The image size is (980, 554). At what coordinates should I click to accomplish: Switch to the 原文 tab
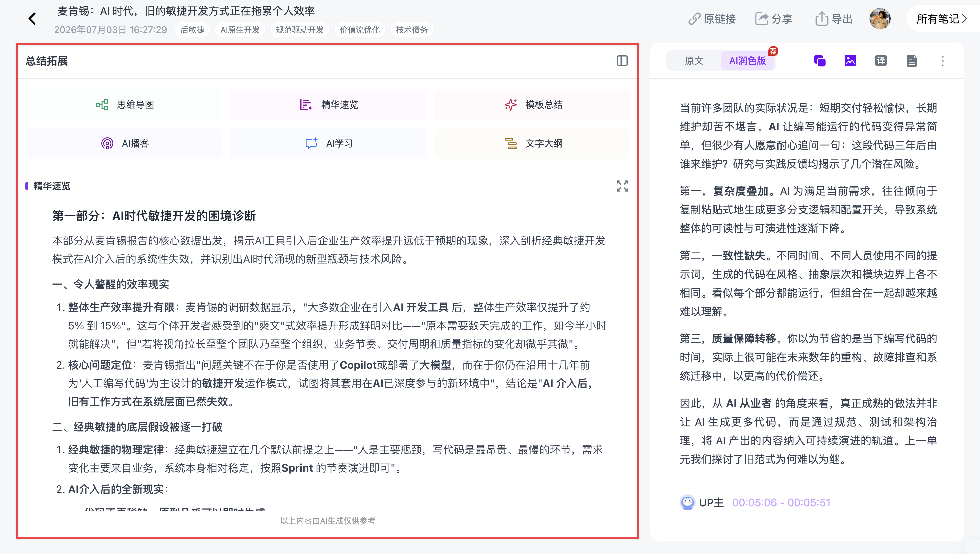694,61
